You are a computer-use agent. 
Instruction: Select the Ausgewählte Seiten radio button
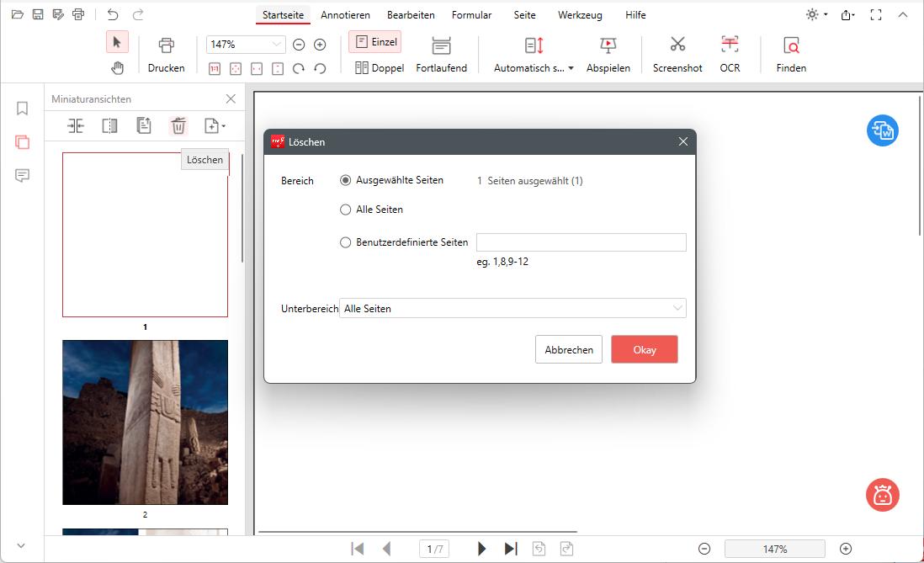[x=346, y=180]
